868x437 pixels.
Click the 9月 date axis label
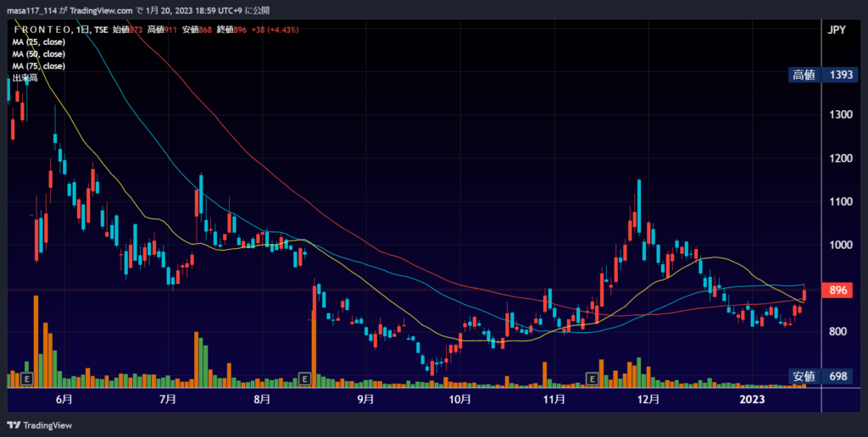[365, 400]
